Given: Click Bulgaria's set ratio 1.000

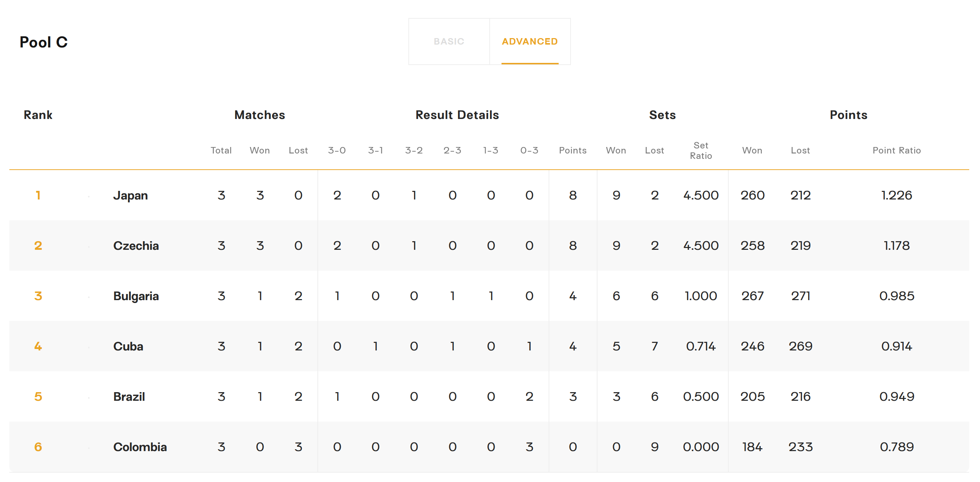Looking at the screenshot, I should pos(700,296).
